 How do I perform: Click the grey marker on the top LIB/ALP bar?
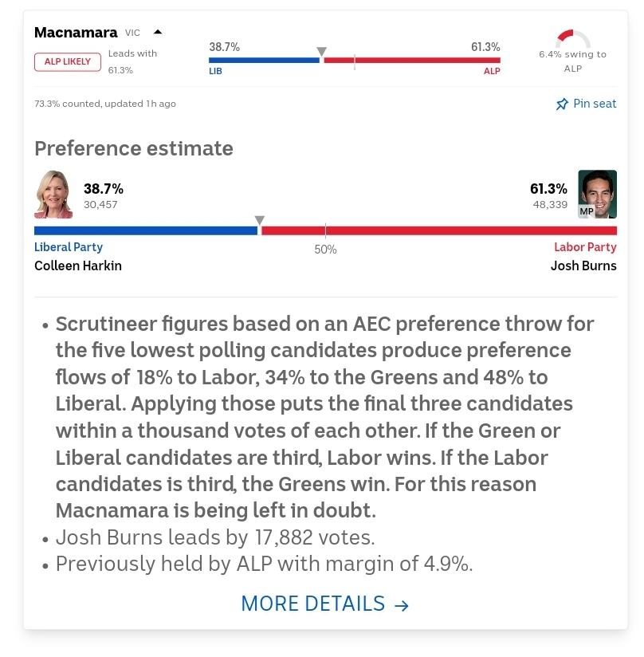321,52
